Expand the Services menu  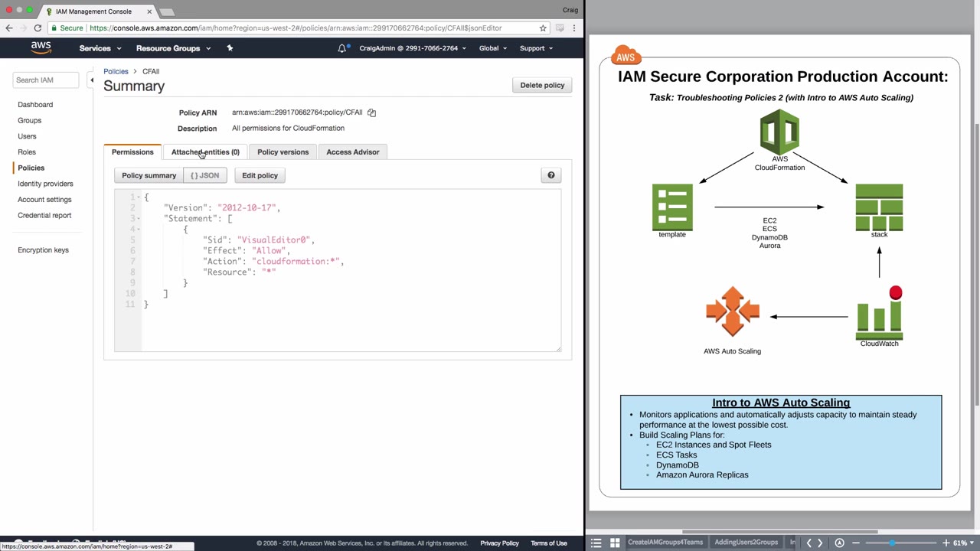click(100, 48)
